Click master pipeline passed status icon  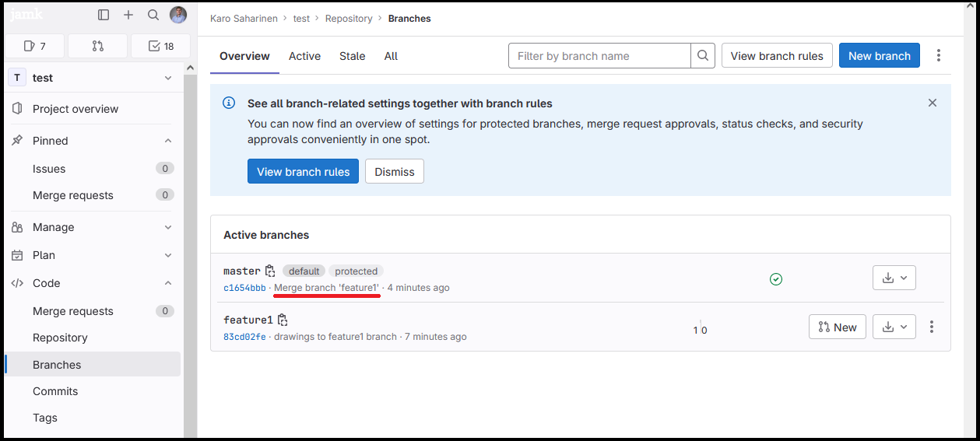click(x=775, y=278)
